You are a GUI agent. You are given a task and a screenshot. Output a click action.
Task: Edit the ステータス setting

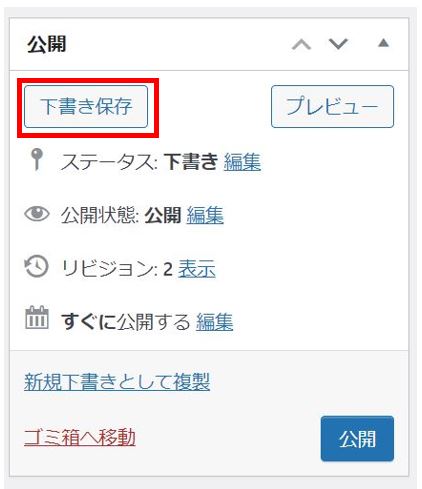pyautogui.click(x=242, y=162)
